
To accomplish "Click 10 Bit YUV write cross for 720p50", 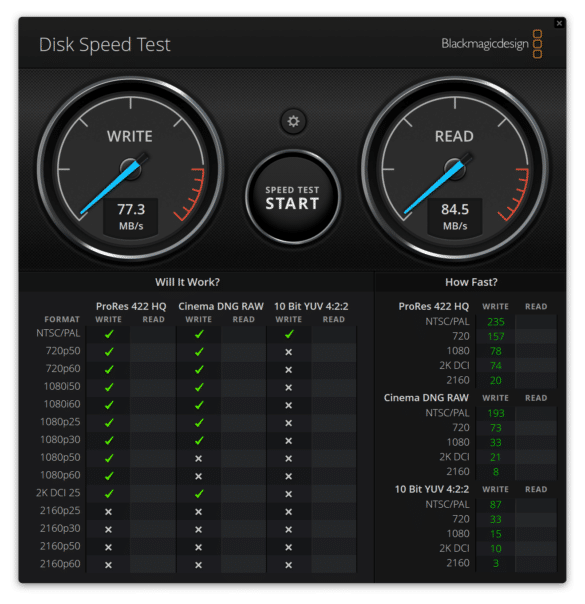I will pyautogui.click(x=288, y=352).
